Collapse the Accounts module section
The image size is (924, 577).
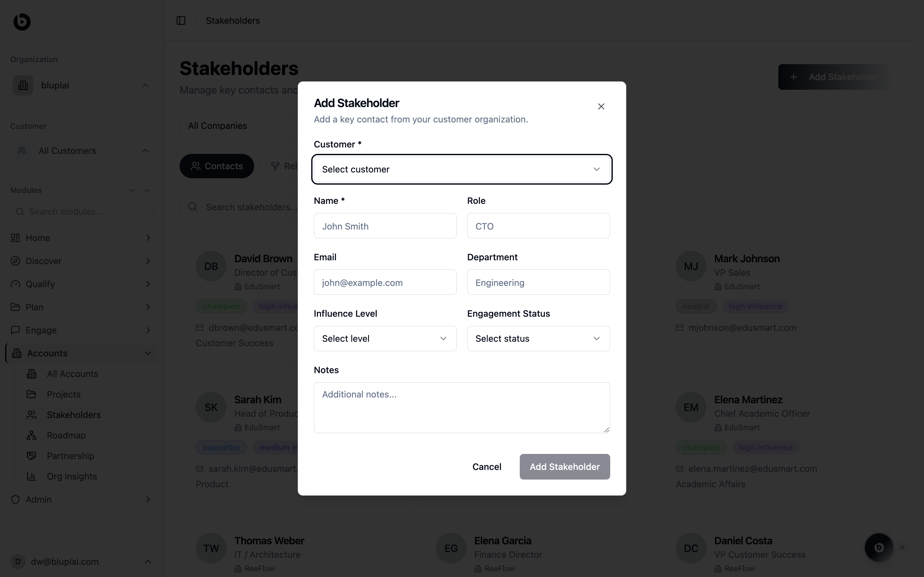click(148, 353)
